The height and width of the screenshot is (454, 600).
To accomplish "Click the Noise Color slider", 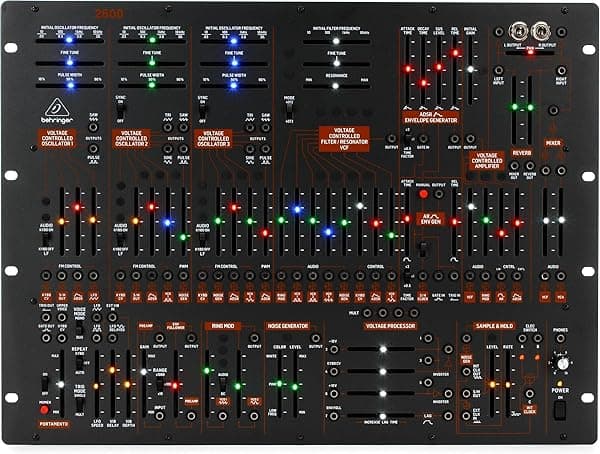I will coord(279,385).
